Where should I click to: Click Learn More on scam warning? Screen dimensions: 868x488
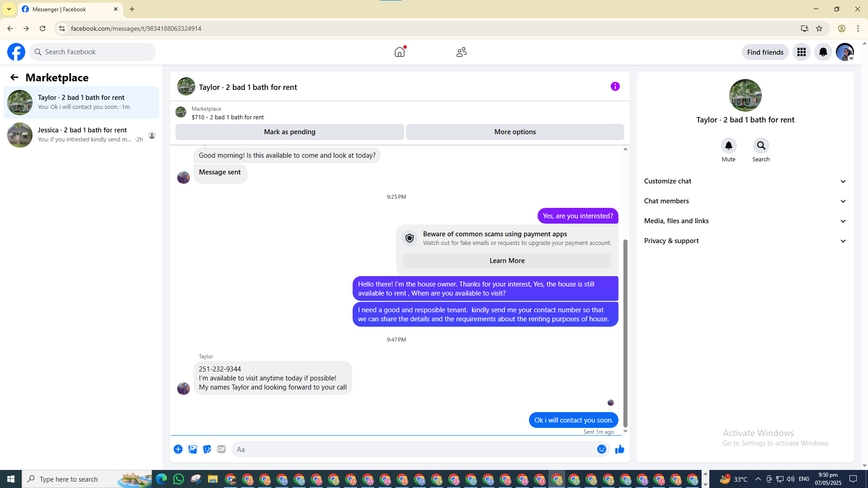click(x=507, y=261)
